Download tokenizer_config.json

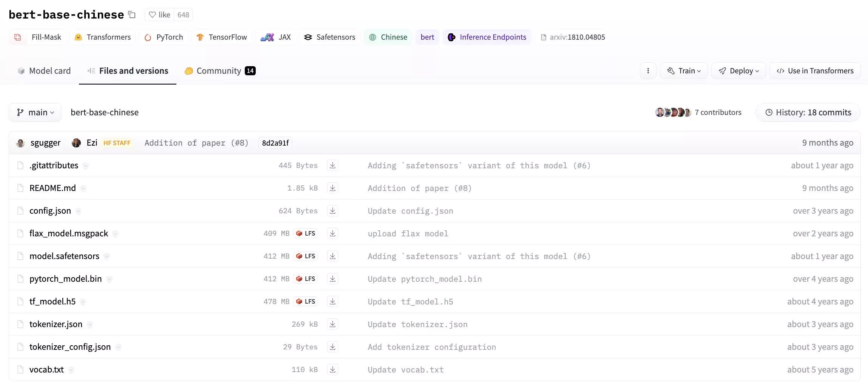[x=332, y=347]
